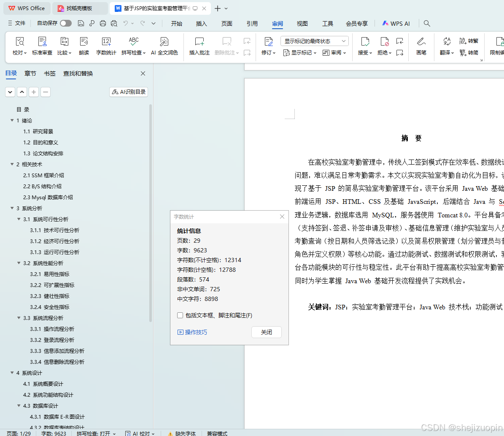The height and width of the screenshot is (436, 504).
Task: Open the 显示标记的最终状态 dropdown
Action: (314, 41)
